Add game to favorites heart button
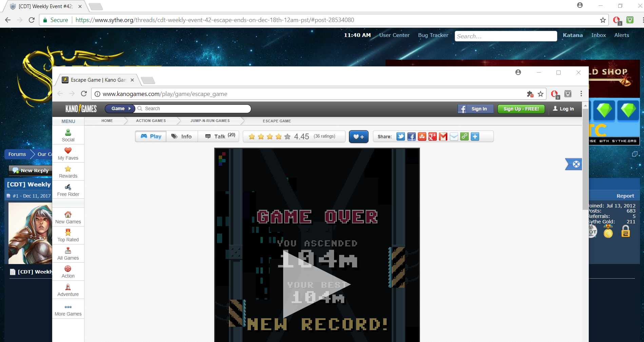The height and width of the screenshot is (342, 644). (359, 137)
